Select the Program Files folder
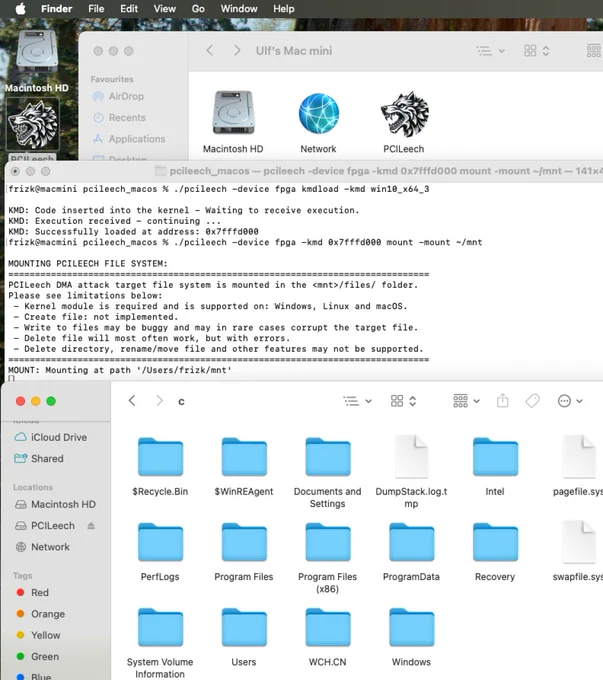603x680 pixels. coord(244,552)
